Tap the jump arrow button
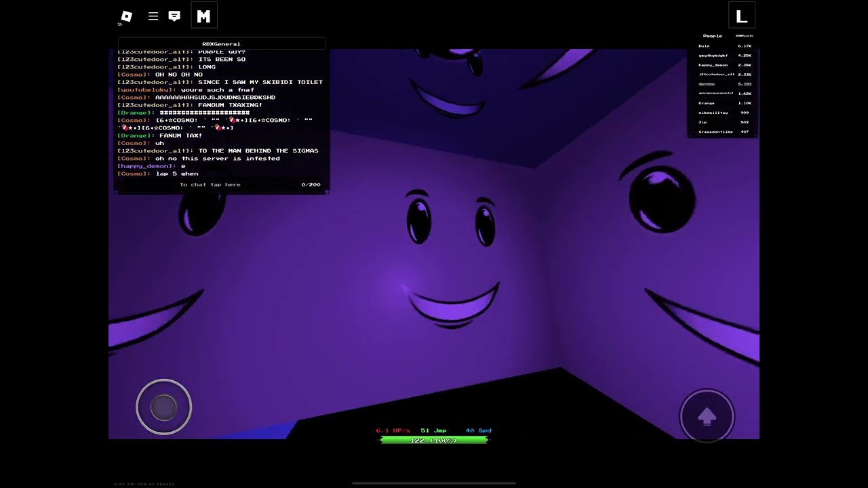 (x=707, y=416)
